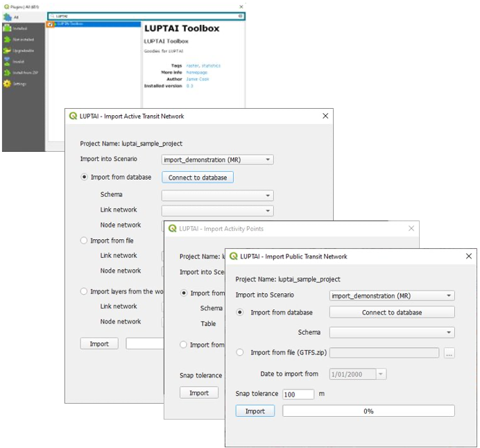Select Import layers from the workspace radio button
Image resolution: width=480 pixels, height=448 pixels.
coord(84,291)
